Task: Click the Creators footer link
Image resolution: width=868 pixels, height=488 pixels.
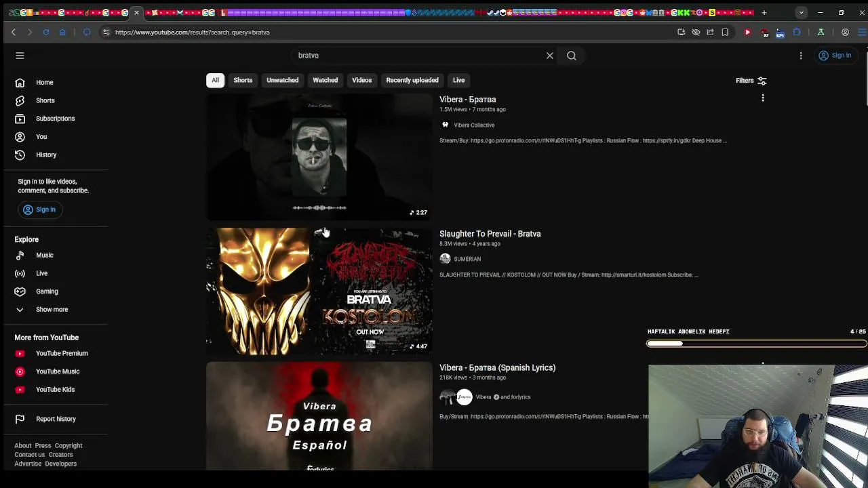Action: (60, 455)
